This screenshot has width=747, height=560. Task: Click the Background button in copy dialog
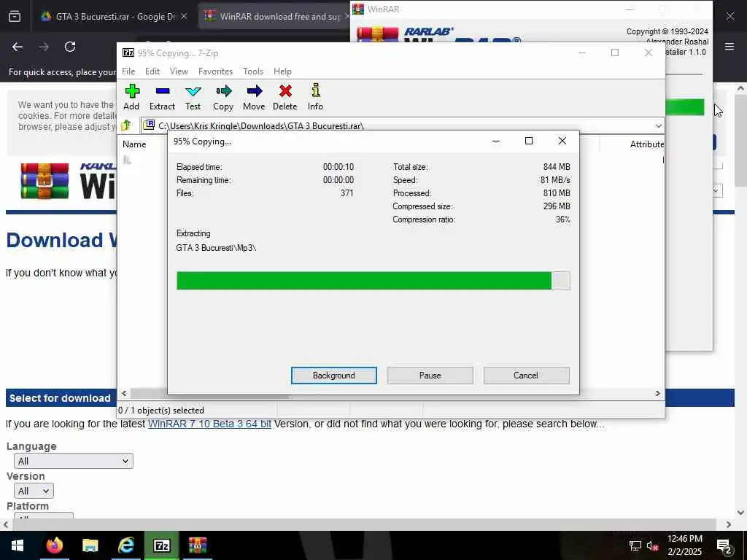(x=334, y=376)
